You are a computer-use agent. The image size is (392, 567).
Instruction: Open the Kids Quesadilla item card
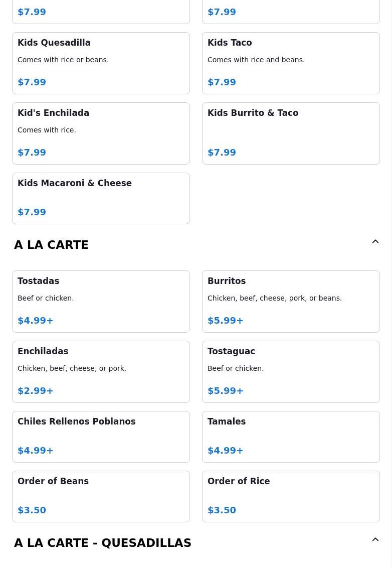(101, 63)
